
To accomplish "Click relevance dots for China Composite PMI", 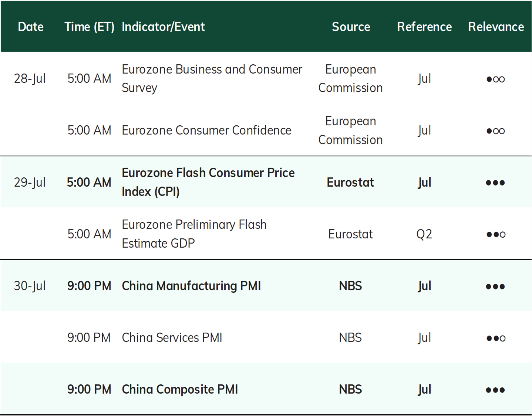I will (495, 390).
